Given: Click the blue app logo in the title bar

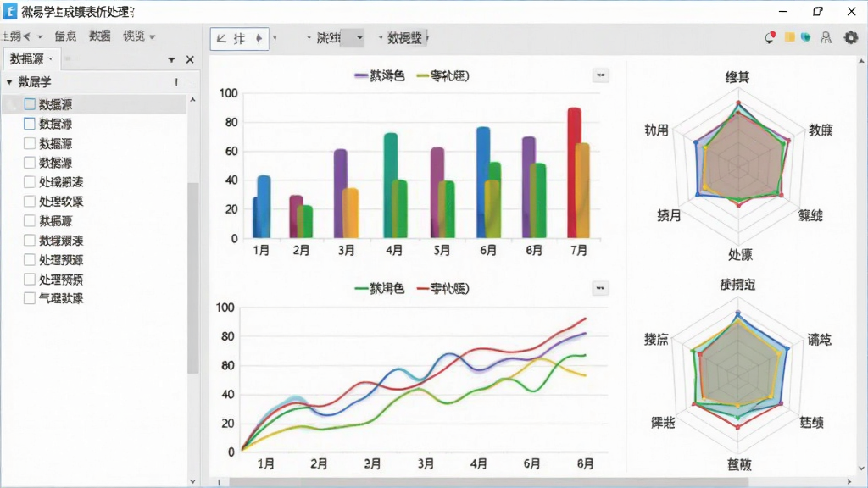Looking at the screenshot, I should pos(10,11).
